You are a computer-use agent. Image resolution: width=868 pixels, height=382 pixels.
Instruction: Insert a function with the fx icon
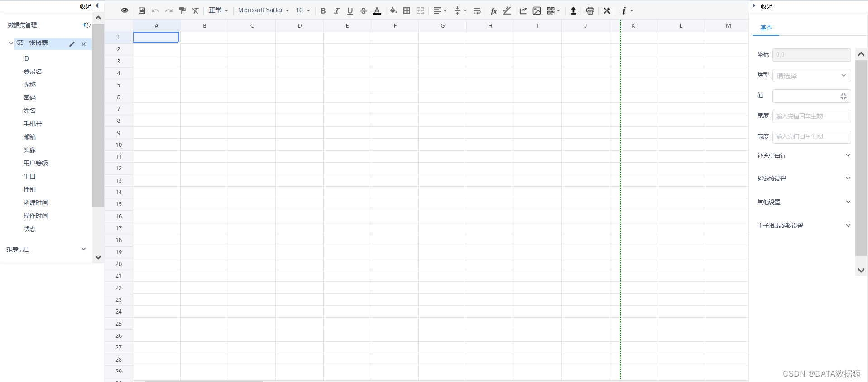(x=494, y=10)
